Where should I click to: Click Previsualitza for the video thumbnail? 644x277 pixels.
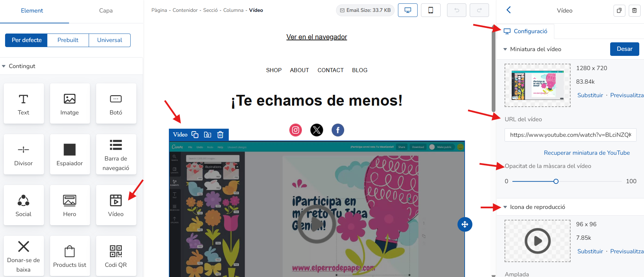click(x=627, y=95)
